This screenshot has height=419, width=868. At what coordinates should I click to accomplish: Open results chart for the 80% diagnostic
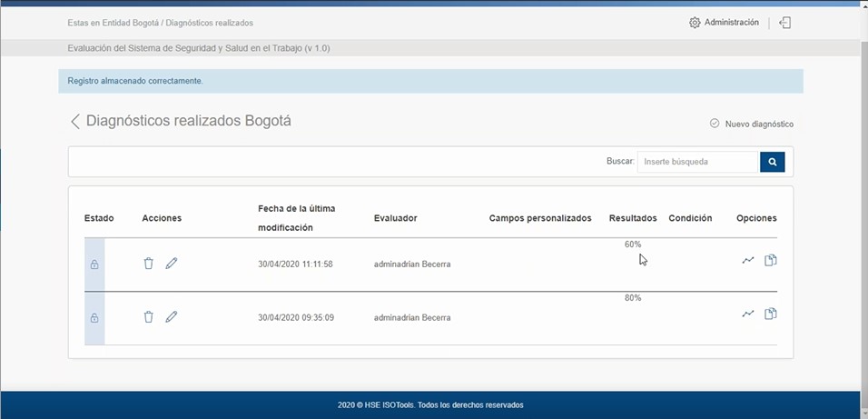pyautogui.click(x=748, y=314)
